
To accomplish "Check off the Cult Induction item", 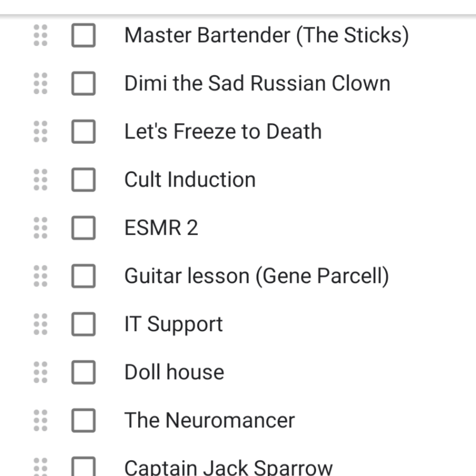I will pos(83,180).
